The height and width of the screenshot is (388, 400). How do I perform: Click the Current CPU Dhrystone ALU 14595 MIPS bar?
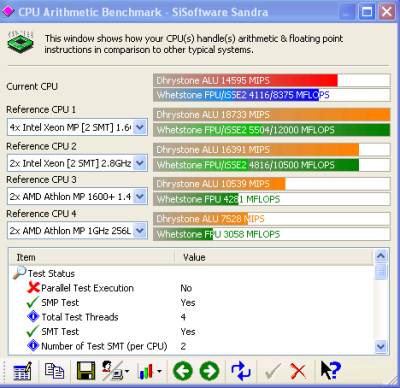click(x=272, y=80)
